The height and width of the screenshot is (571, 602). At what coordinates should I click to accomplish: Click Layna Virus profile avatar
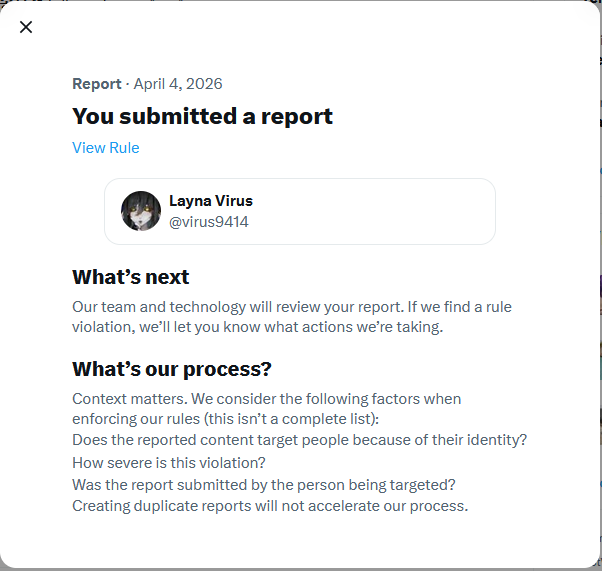tap(141, 211)
